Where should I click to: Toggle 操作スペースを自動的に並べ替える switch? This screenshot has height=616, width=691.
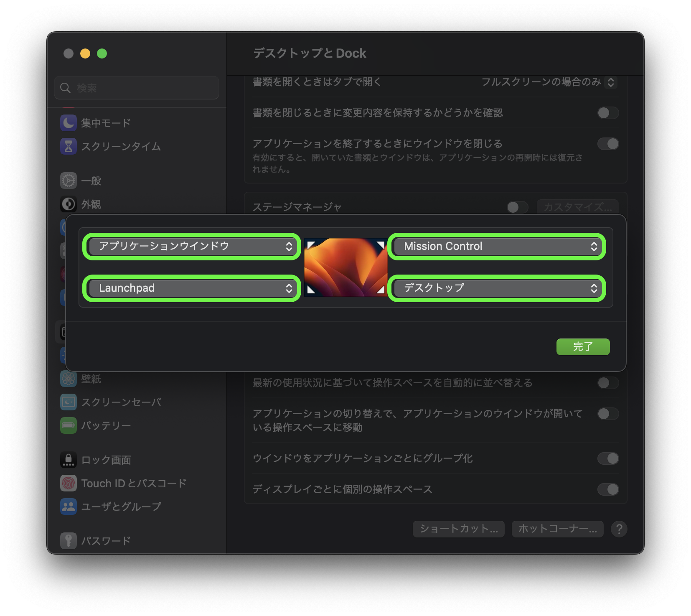(x=608, y=383)
